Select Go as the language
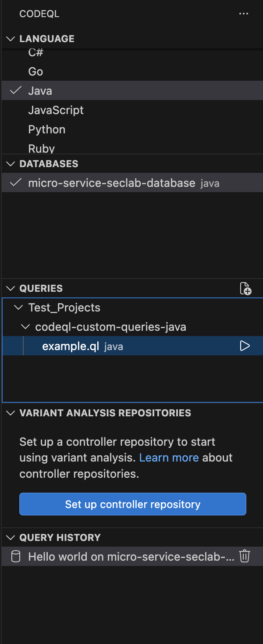 (36, 72)
